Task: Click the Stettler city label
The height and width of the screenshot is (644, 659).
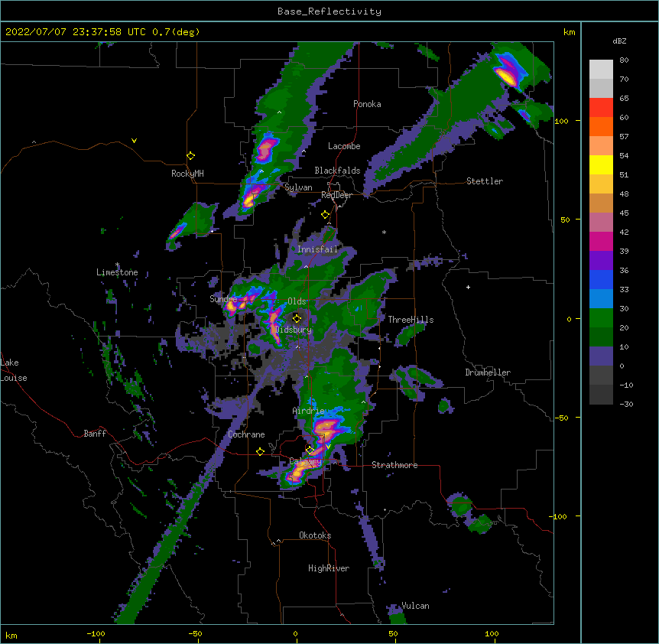Action: (485, 181)
